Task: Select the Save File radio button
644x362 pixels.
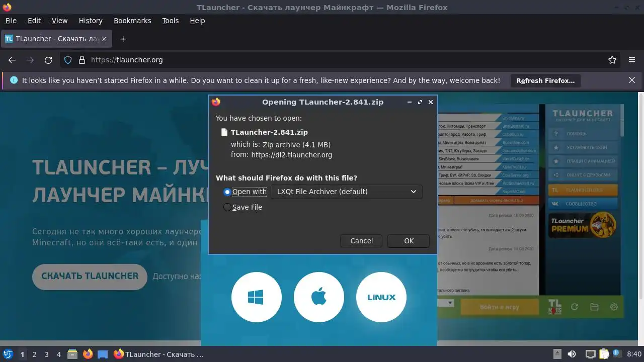Action: click(x=227, y=207)
